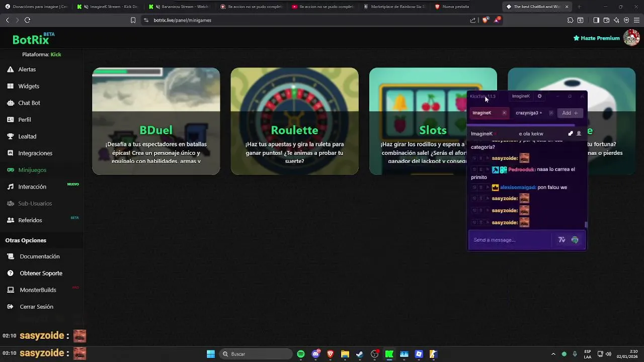Bookmark this page icon
This screenshot has width=644, height=362.
point(133,20)
